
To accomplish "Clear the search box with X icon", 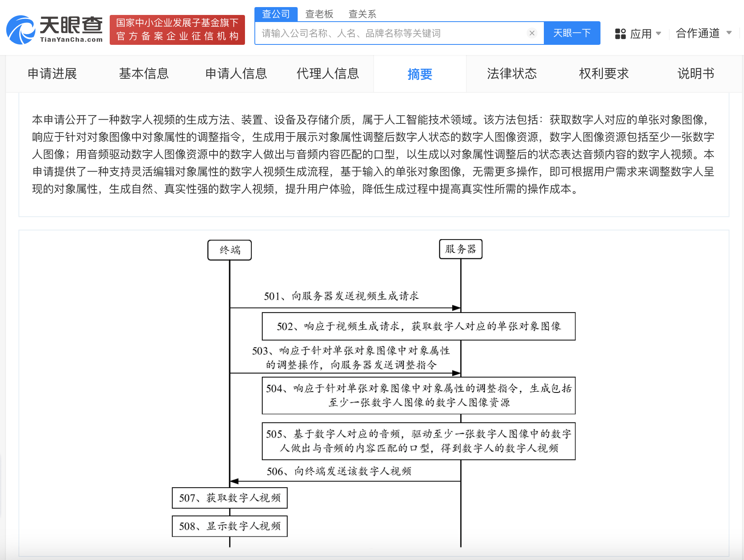I will pos(532,33).
